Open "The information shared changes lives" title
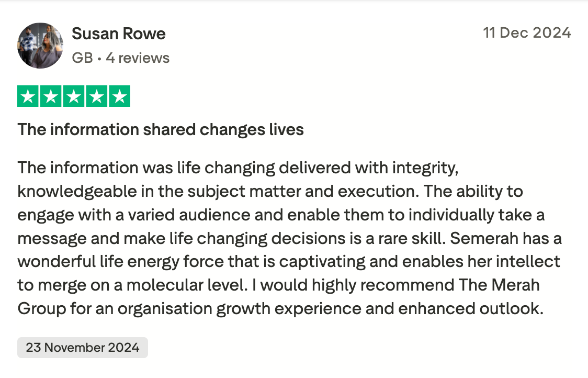 [161, 129]
